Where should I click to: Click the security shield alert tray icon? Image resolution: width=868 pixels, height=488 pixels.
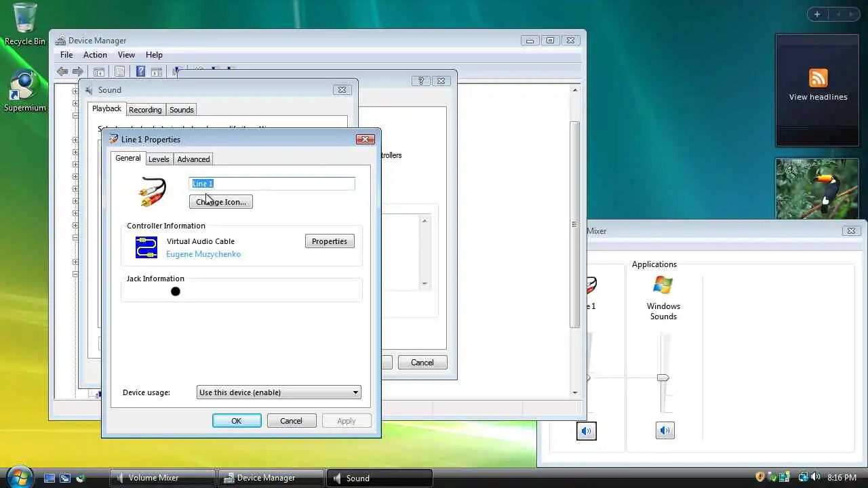760,477
